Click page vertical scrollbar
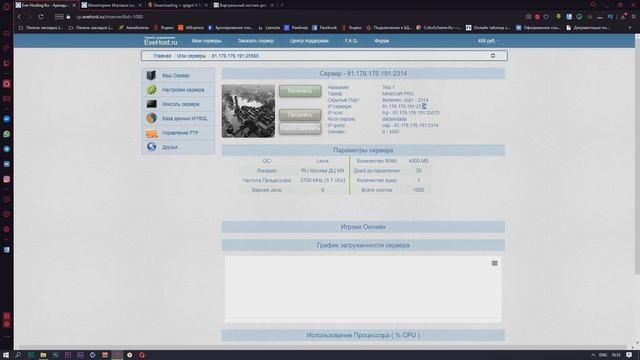The image size is (640, 360). (637, 155)
